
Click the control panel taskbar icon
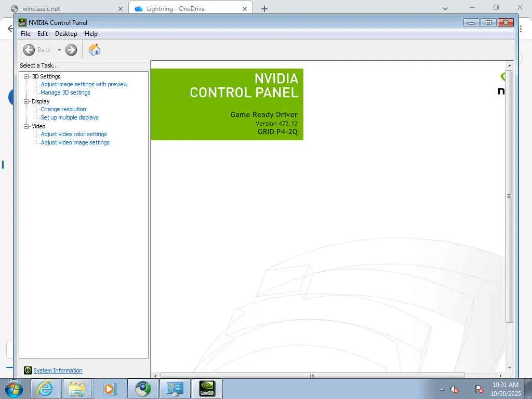(x=175, y=389)
